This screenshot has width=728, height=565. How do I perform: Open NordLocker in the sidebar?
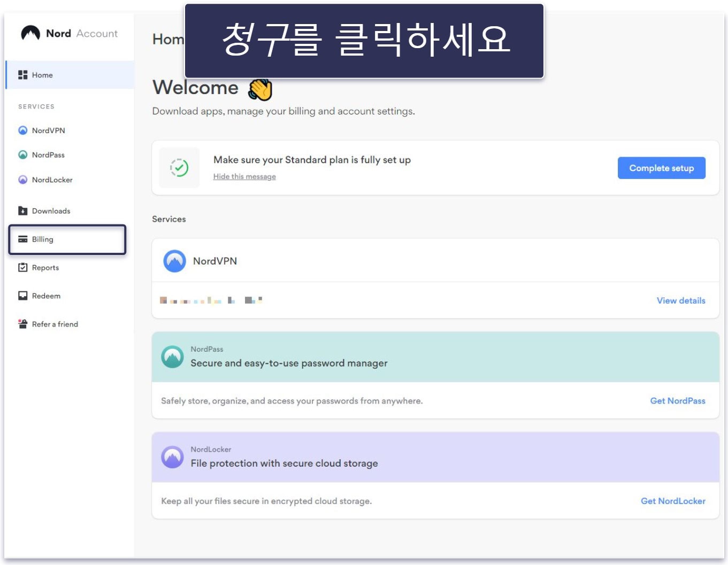point(52,180)
